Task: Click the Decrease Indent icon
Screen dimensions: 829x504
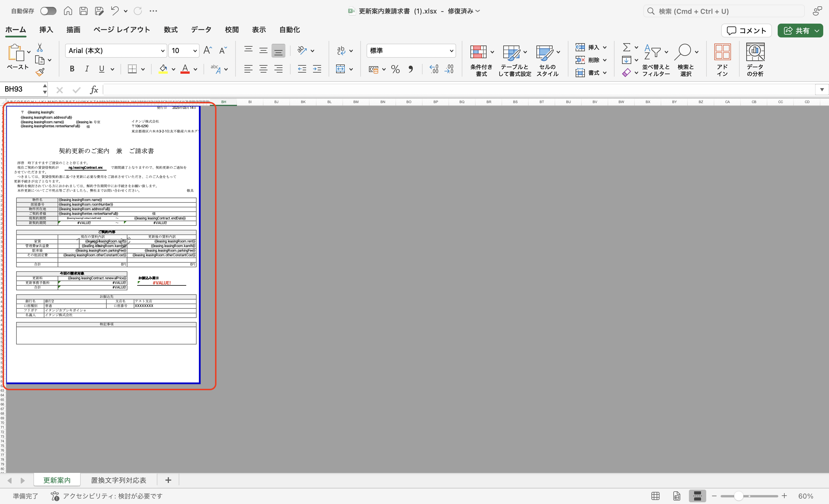Action: pos(302,69)
